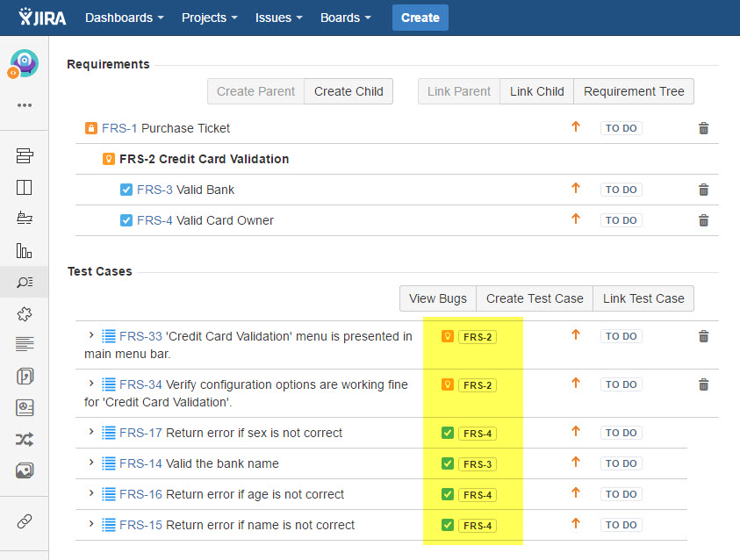Click the project avatar icon
The width and height of the screenshot is (740, 560).
click(x=24, y=63)
